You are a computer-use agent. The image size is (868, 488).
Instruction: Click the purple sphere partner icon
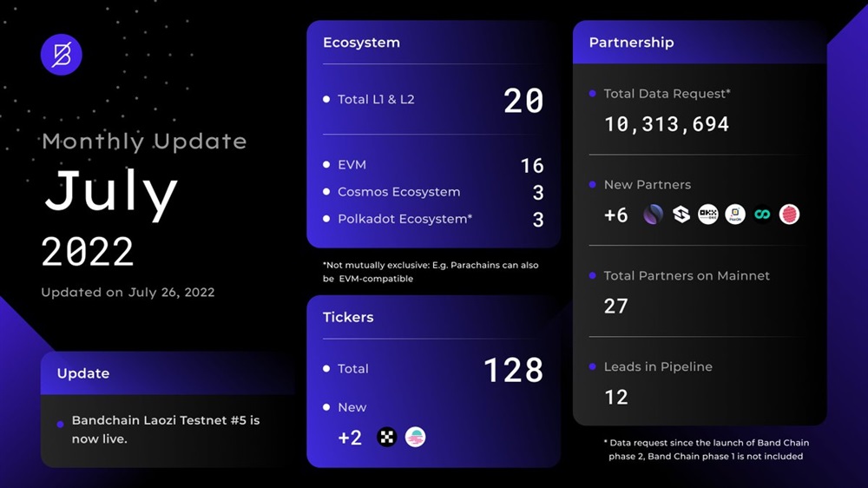654,214
